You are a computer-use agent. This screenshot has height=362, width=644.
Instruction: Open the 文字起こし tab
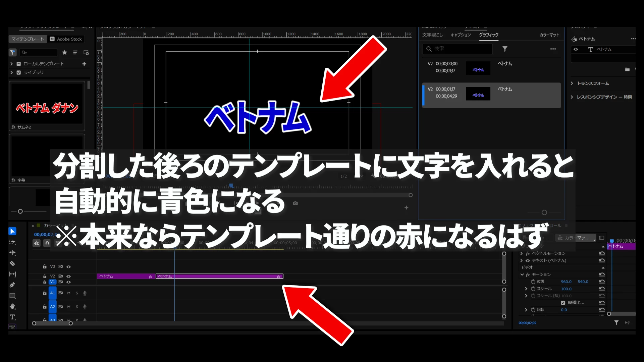[432, 35]
